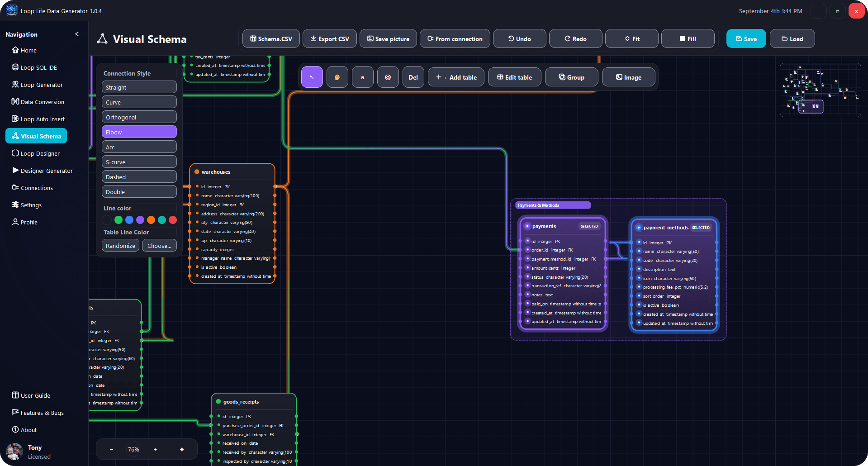Open the Choose... table color picker

coord(159,246)
